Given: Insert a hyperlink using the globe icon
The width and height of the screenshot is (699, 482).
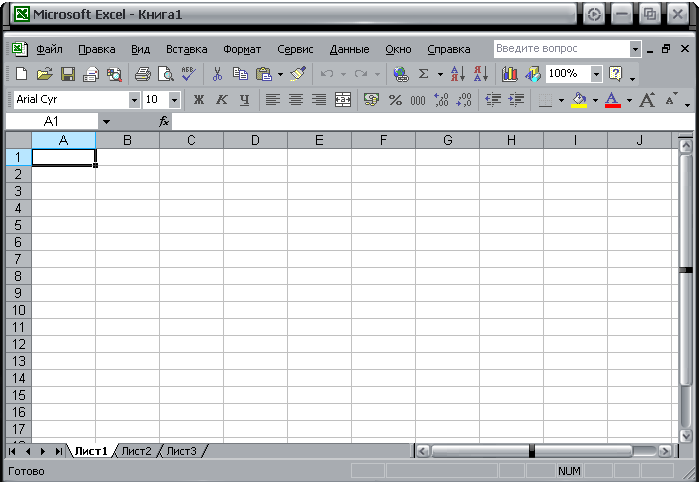Looking at the screenshot, I should click(401, 74).
